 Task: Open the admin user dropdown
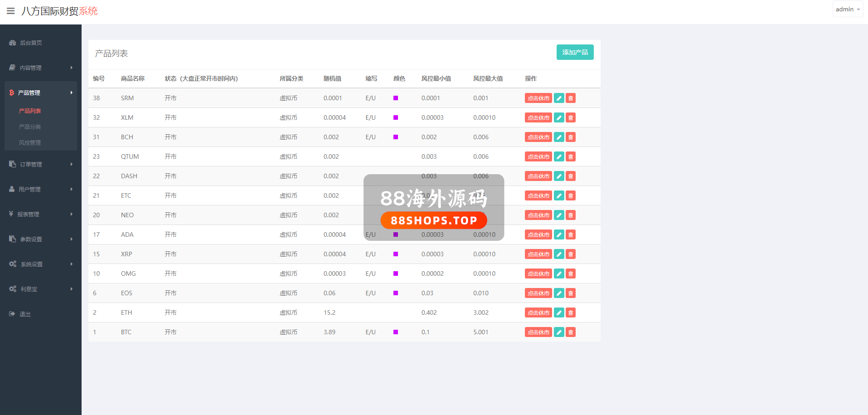click(x=847, y=10)
